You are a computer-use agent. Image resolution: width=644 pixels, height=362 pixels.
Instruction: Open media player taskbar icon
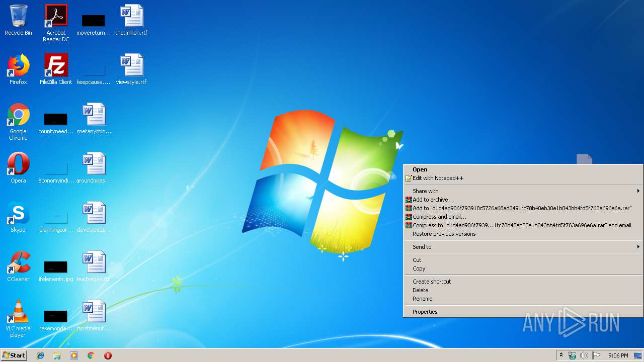pyautogui.click(x=74, y=355)
